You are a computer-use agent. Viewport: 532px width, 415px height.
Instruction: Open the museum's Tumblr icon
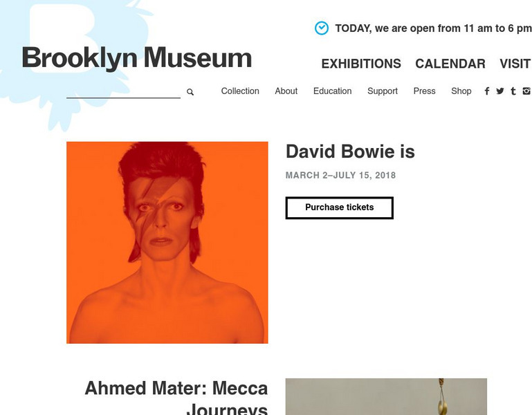pos(513,91)
